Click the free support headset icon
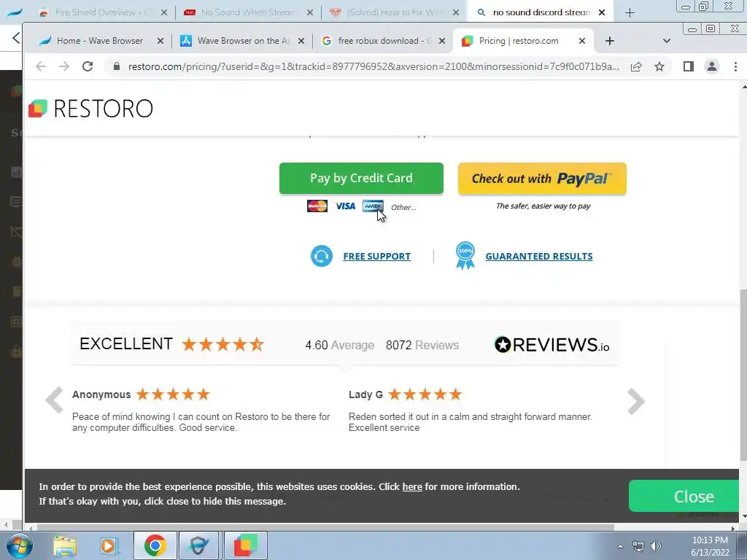 [322, 256]
